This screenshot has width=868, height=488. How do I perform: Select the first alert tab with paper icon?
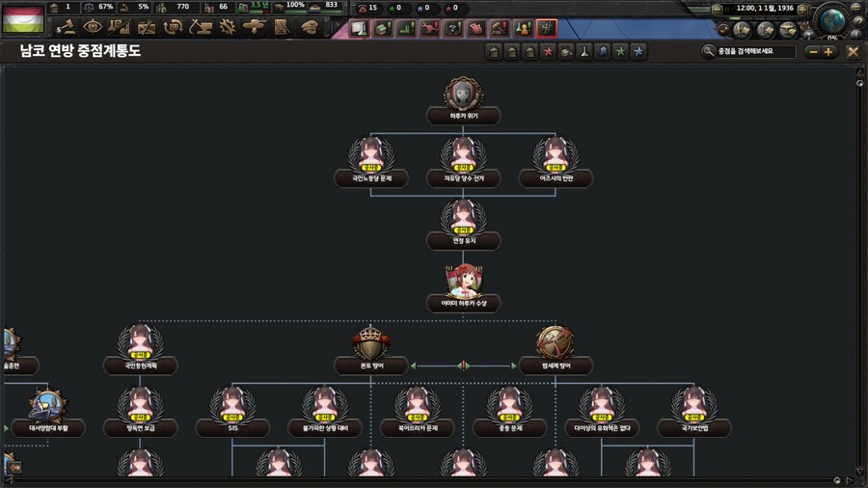pyautogui.click(x=358, y=28)
